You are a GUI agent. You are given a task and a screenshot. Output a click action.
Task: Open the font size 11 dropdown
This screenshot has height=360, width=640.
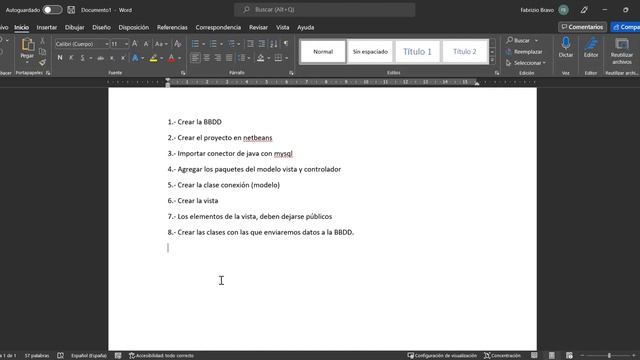point(127,44)
